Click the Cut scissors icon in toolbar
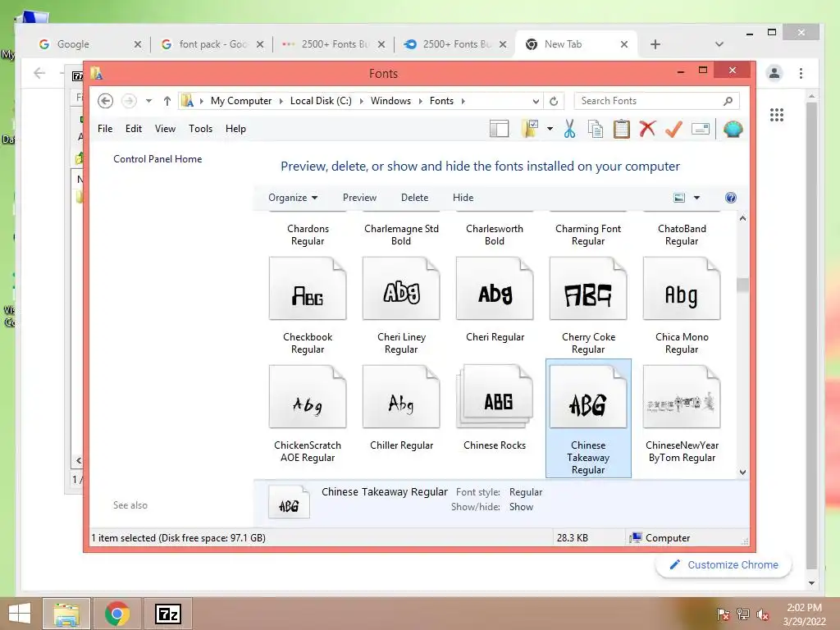 [x=569, y=129]
